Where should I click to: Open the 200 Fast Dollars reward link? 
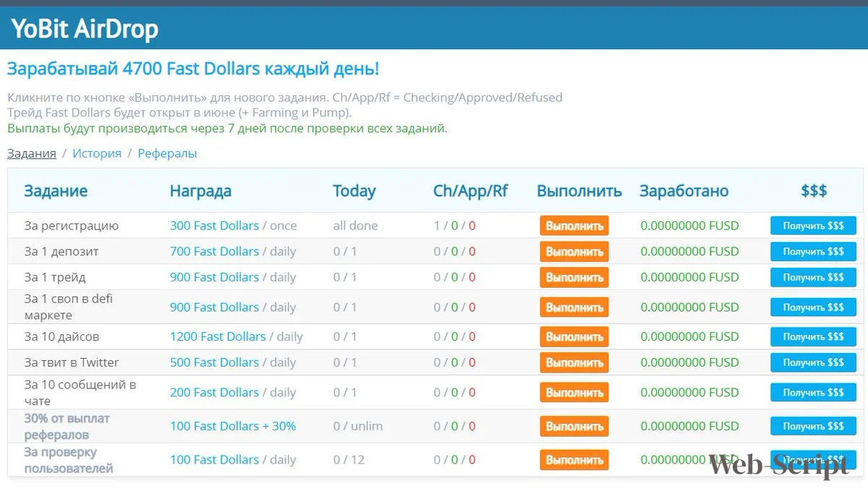point(214,392)
